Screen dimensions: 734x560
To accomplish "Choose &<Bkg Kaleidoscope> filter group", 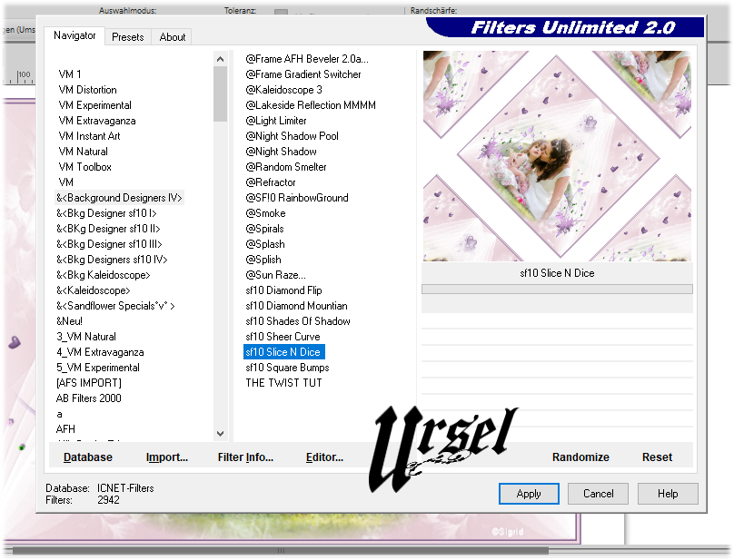I will (104, 275).
